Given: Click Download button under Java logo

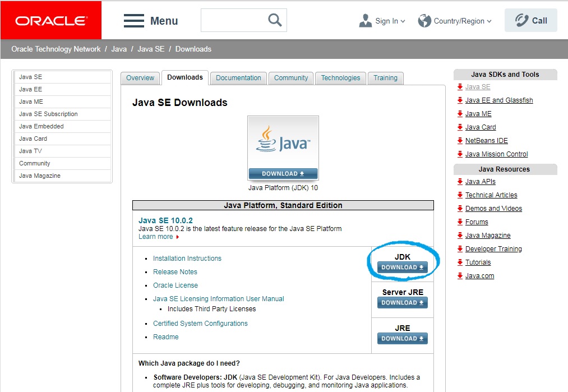Looking at the screenshot, I should (283, 173).
